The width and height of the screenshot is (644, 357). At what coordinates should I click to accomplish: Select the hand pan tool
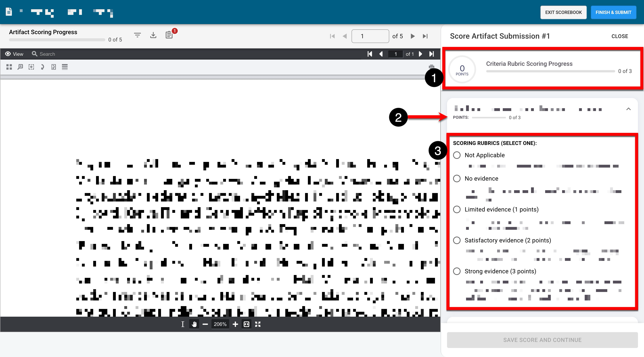coord(194,324)
